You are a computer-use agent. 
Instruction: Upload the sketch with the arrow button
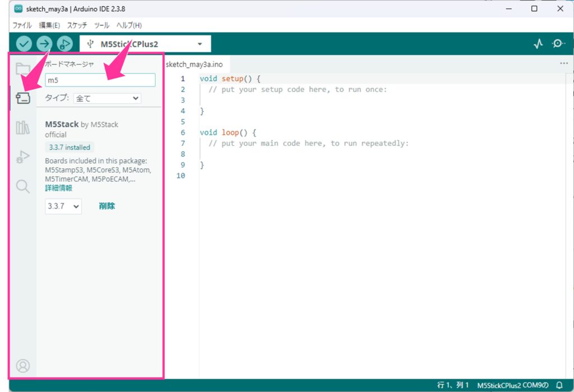[x=44, y=44]
